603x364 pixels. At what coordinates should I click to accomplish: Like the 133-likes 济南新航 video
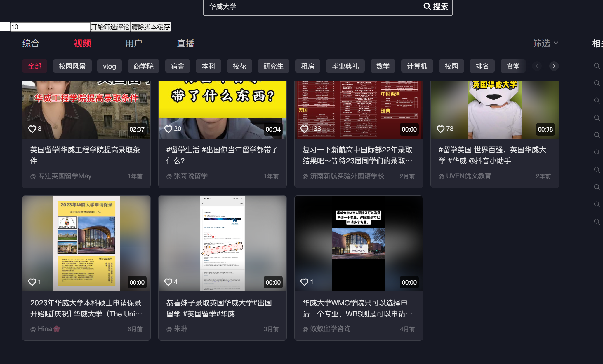click(305, 129)
